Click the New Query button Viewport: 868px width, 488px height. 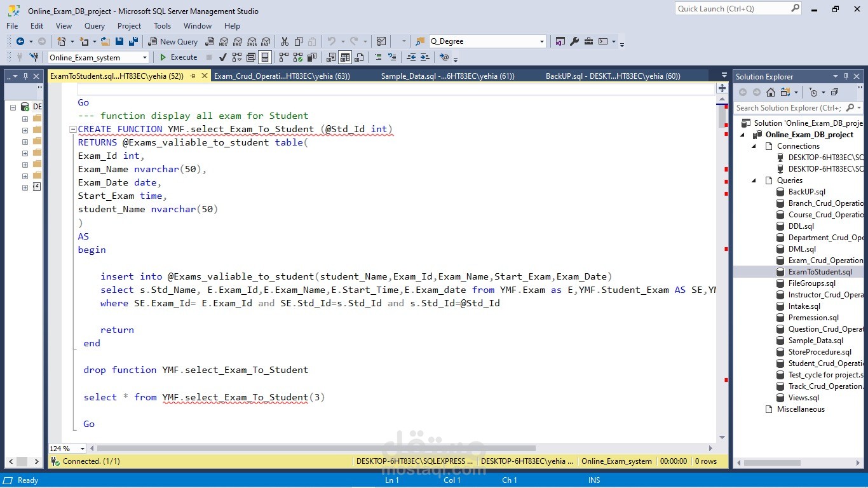(173, 41)
